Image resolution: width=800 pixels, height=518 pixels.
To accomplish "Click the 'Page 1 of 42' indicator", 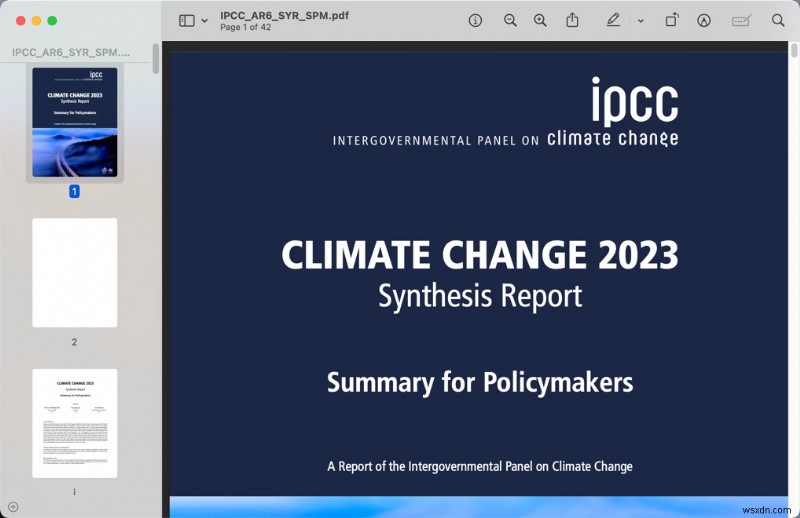I will 245,27.
